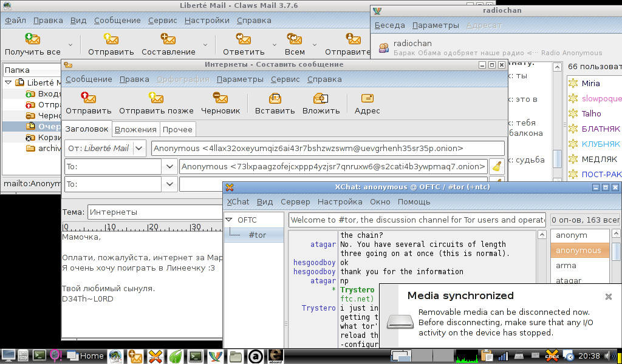This screenshot has width=622, height=364.
Task: Click XChat chat scrollbar up arrow
Action: [x=542, y=235]
